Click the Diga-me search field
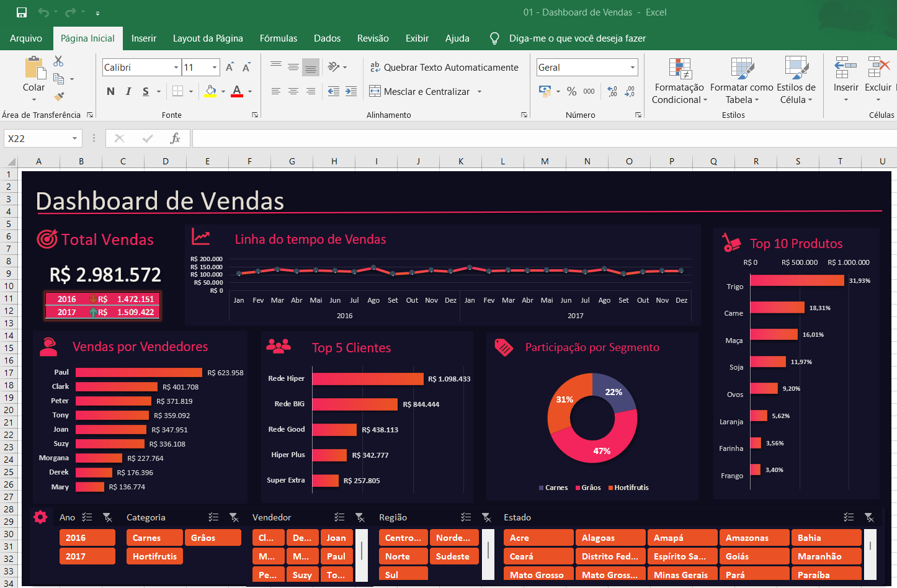Image resolution: width=897 pixels, height=588 pixels. pyautogui.click(x=578, y=38)
